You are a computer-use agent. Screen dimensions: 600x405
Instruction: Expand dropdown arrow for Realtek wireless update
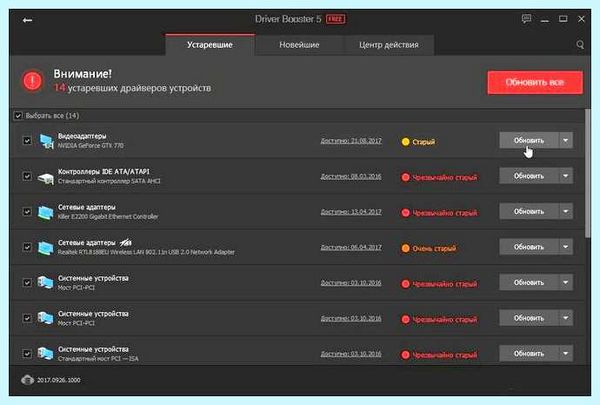coord(566,247)
